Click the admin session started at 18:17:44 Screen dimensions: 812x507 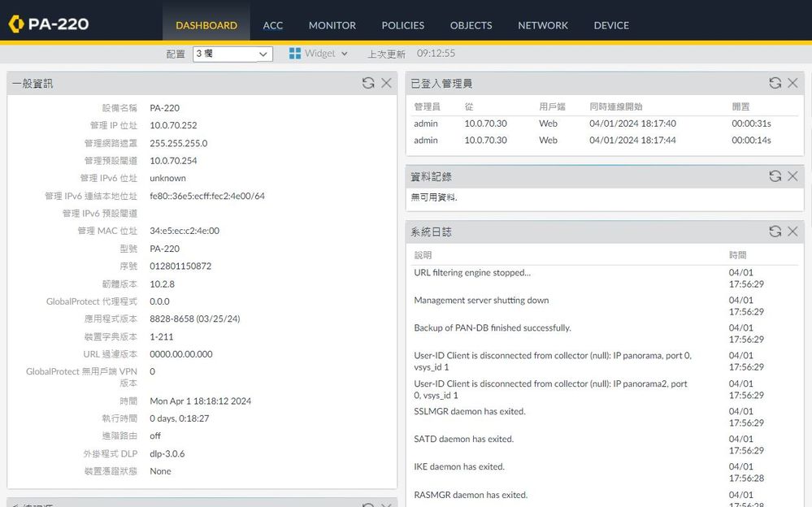(603, 140)
